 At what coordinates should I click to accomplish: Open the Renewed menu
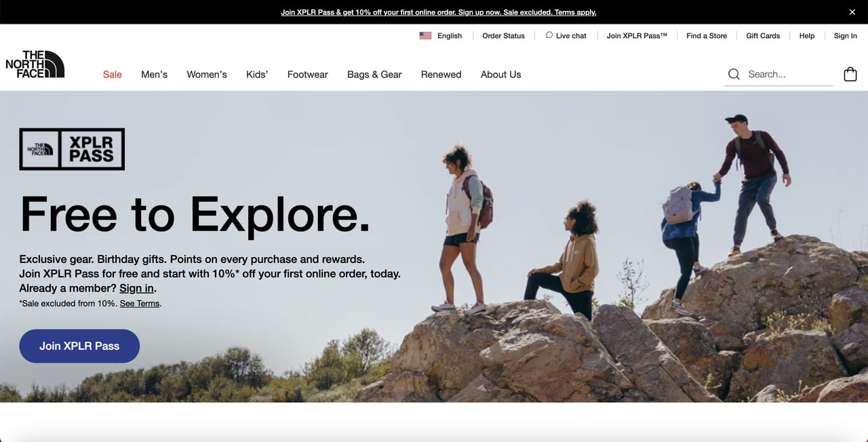[x=441, y=75]
